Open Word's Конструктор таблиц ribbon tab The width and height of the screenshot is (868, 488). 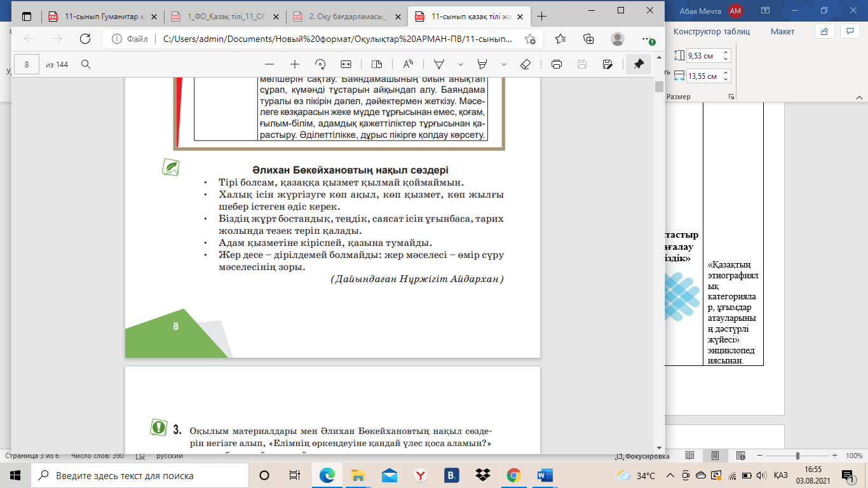[x=712, y=31]
